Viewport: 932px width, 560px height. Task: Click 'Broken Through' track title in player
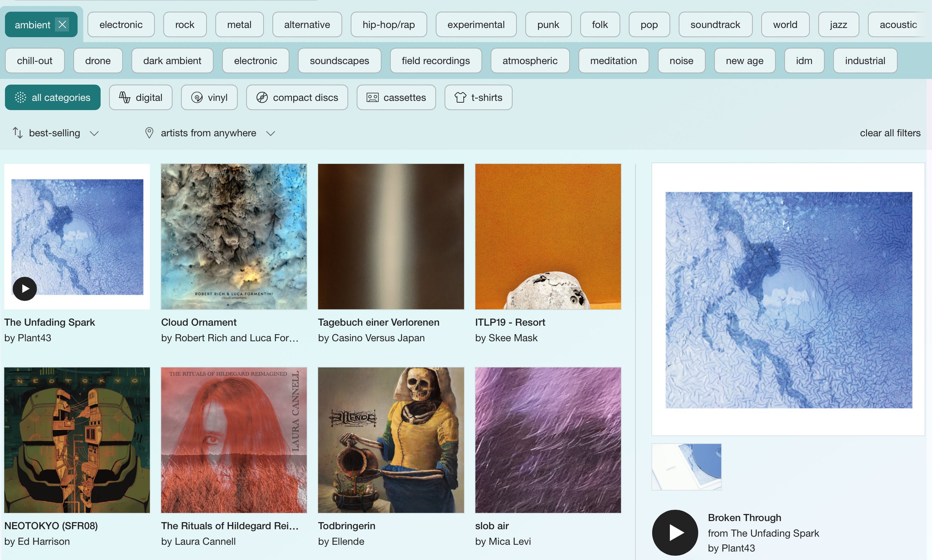(x=744, y=518)
